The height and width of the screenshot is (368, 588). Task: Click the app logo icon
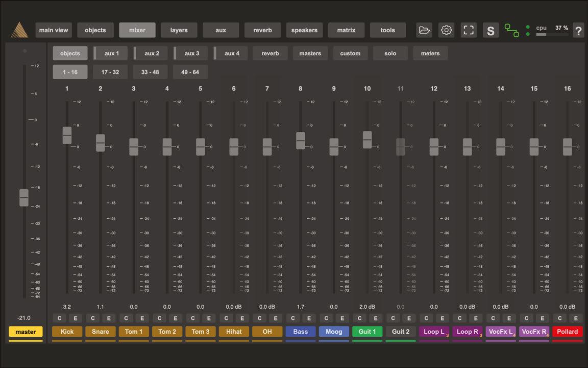(19, 30)
